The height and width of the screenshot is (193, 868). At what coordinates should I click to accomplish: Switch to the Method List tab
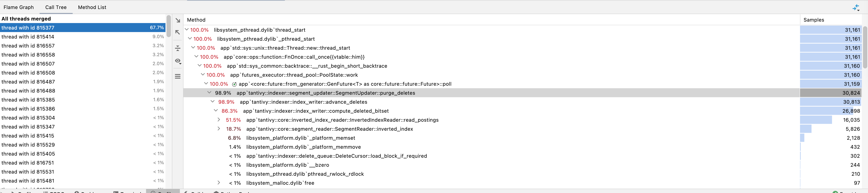[92, 7]
